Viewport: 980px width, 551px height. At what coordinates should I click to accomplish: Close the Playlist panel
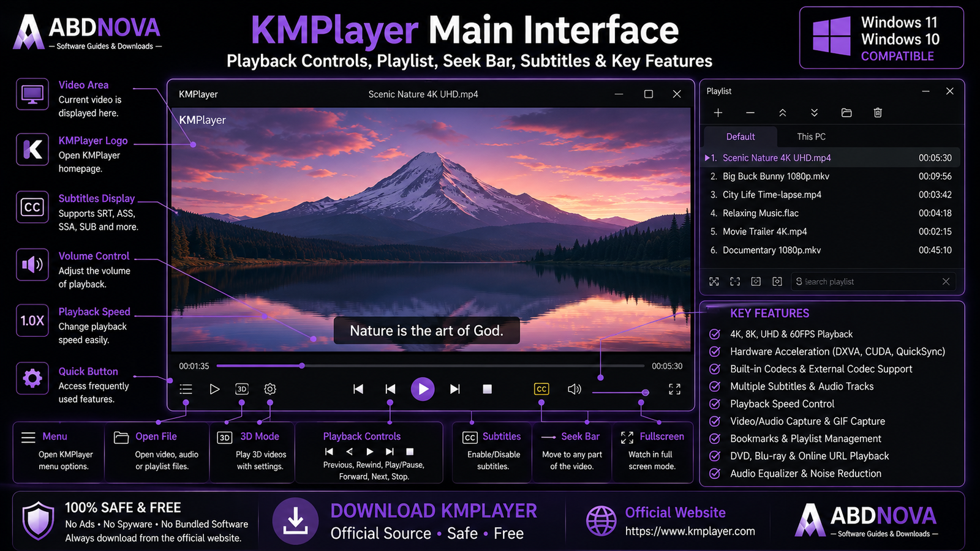(x=950, y=91)
